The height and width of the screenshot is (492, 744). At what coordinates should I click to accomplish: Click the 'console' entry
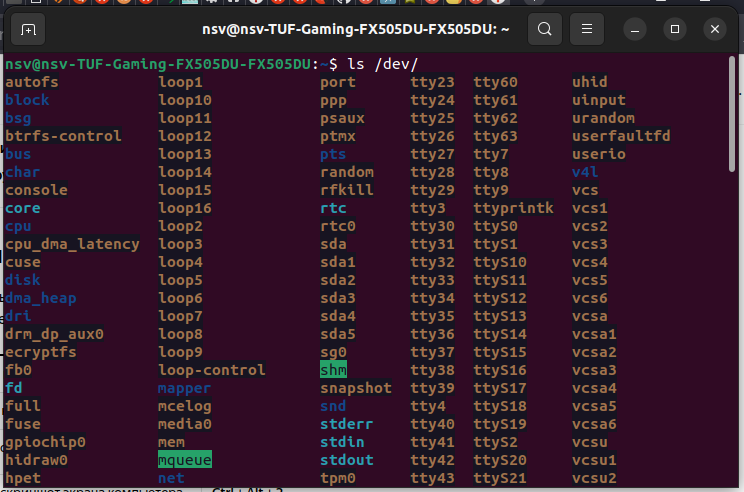coord(36,190)
